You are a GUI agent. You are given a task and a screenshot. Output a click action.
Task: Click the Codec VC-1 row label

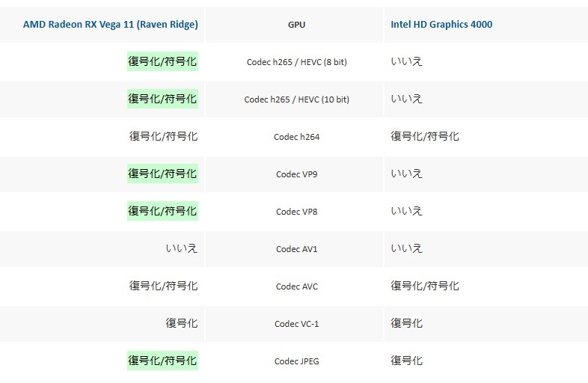point(296,324)
